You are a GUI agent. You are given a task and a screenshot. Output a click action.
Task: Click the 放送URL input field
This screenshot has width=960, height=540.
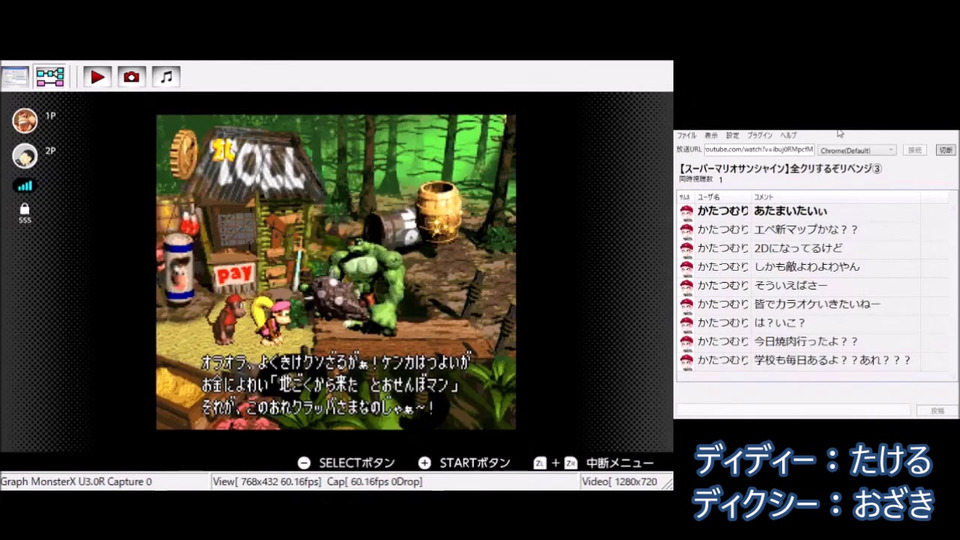[759, 149]
